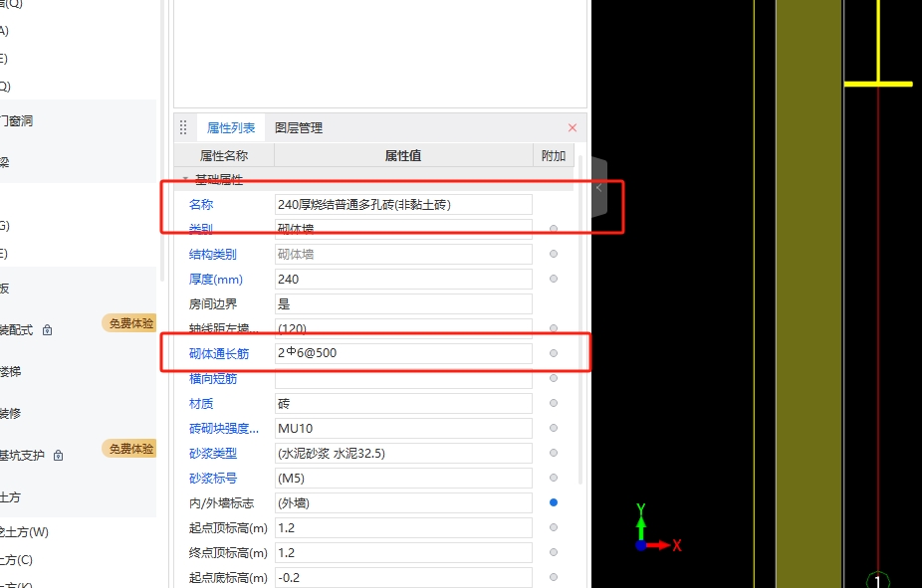Image resolution: width=922 pixels, height=588 pixels.
Task: Close the property panel with red X
Action: click(x=573, y=127)
